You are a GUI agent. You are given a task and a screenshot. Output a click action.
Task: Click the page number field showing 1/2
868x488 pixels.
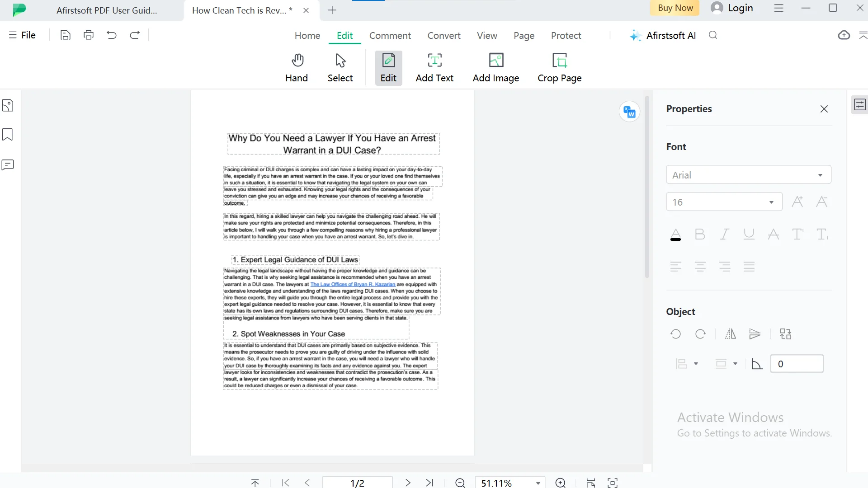pos(357,483)
